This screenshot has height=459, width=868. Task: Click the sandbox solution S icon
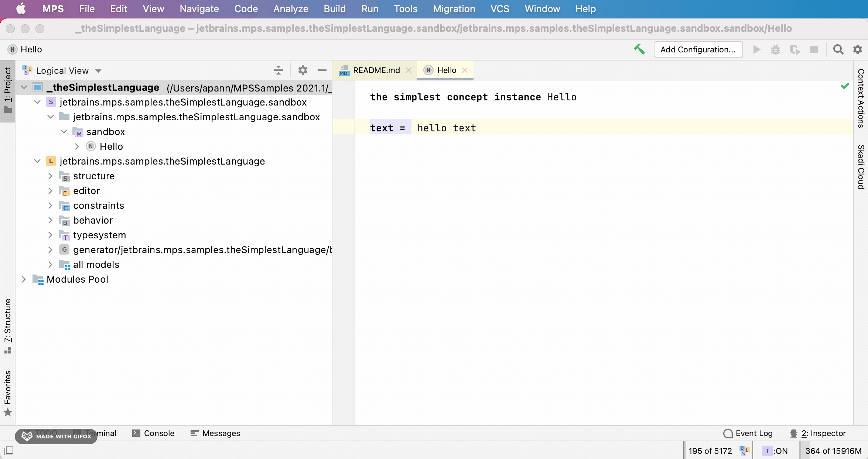click(x=51, y=102)
